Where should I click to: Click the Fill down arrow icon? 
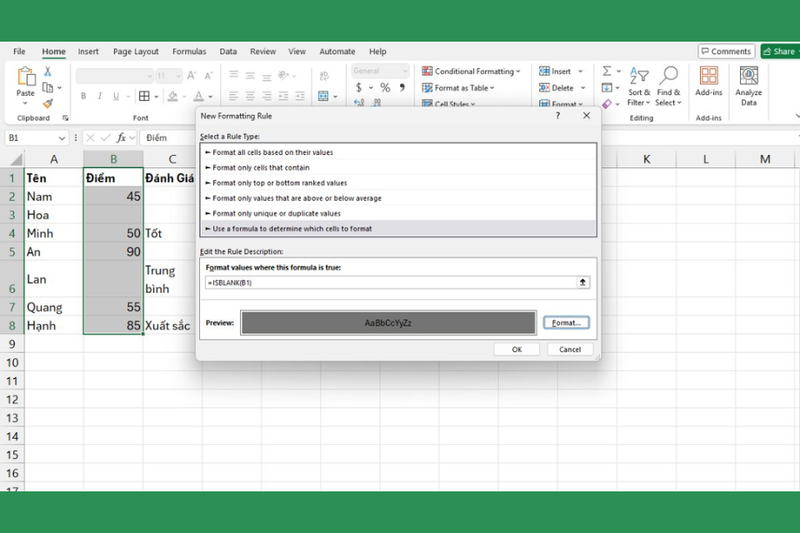607,88
